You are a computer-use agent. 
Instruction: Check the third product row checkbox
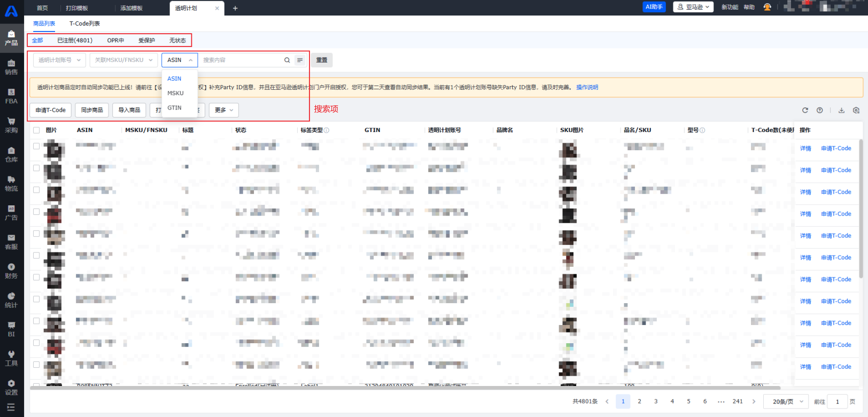[36, 190]
